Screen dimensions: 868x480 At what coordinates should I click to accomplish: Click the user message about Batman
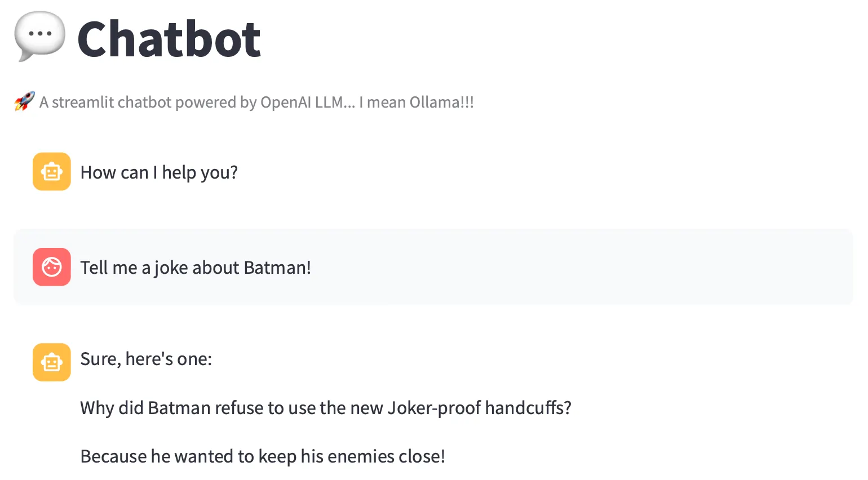point(196,267)
